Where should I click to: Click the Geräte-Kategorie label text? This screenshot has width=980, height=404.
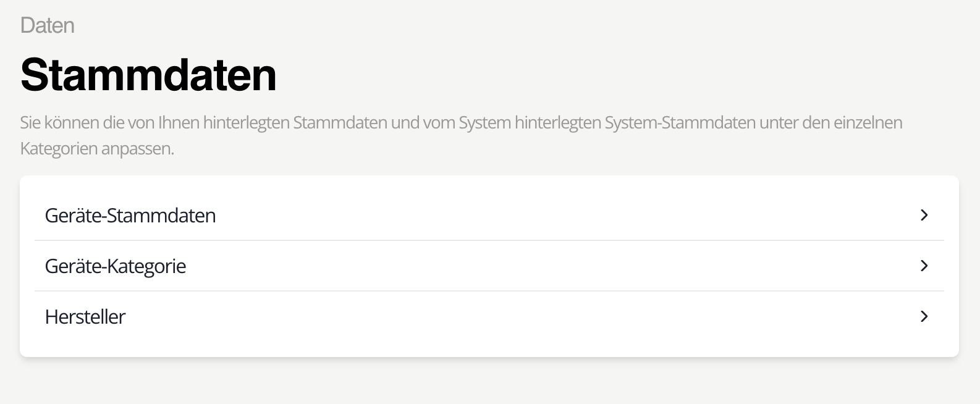point(116,266)
